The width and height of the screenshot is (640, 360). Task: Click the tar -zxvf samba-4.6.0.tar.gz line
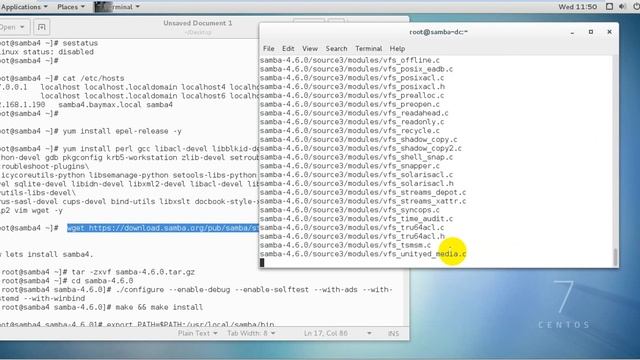click(98, 272)
